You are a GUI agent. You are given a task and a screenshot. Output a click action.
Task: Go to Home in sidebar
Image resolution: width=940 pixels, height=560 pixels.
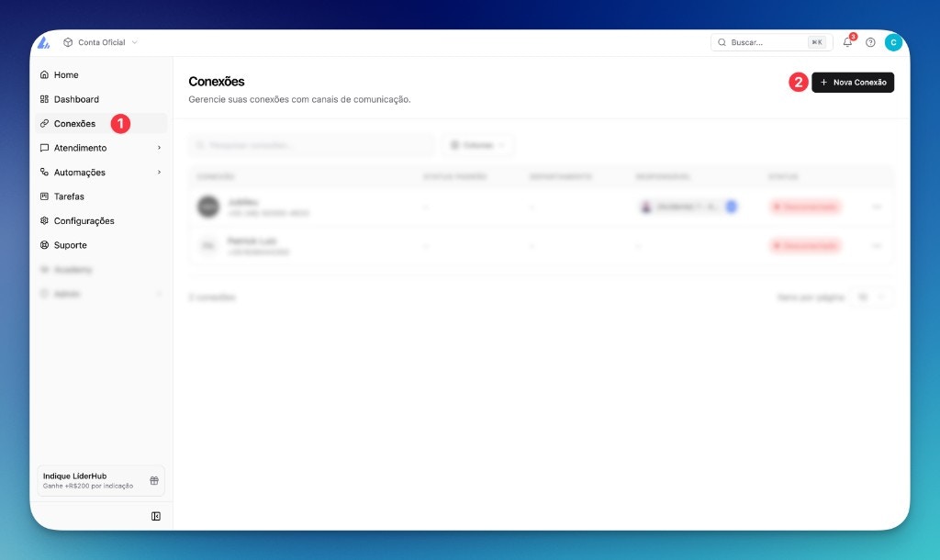point(101,75)
